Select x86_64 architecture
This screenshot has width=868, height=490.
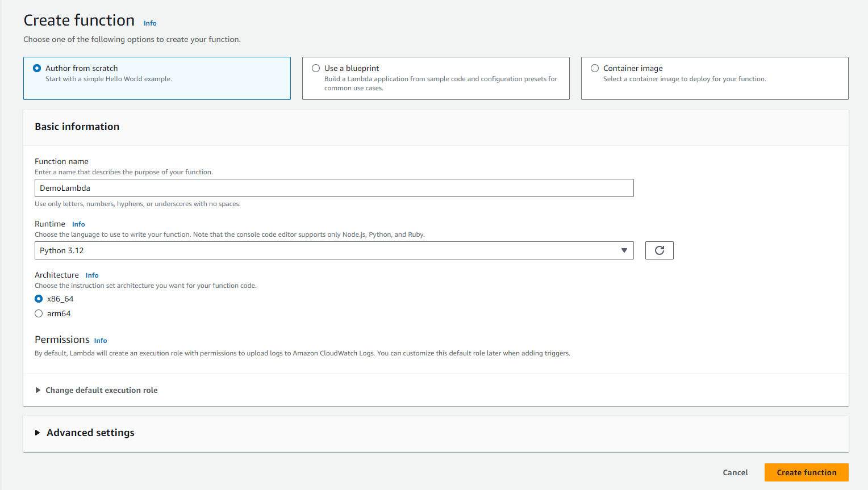pos(39,299)
